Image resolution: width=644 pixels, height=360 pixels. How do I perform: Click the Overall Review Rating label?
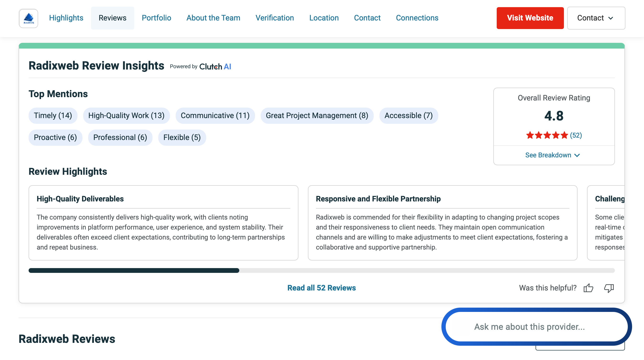(554, 98)
